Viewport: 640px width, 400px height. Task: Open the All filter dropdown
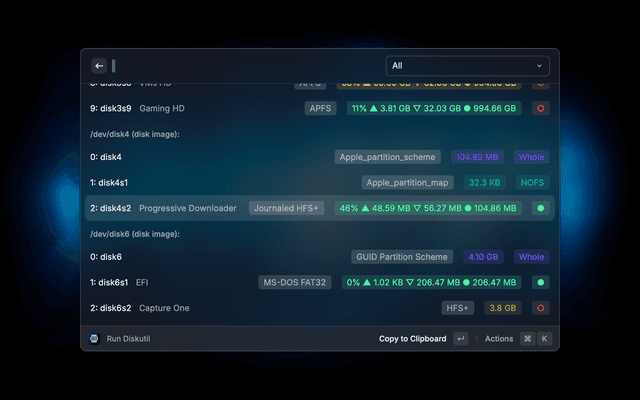[467, 66]
